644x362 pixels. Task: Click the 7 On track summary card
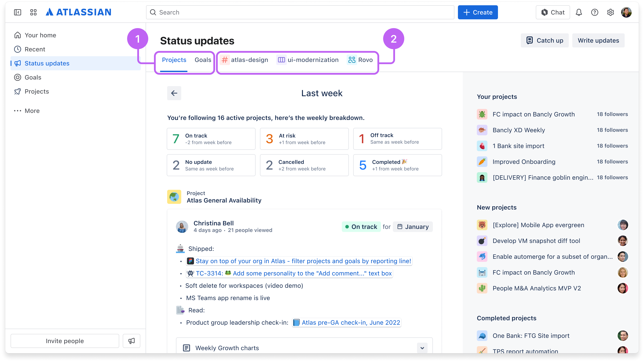pos(211,139)
